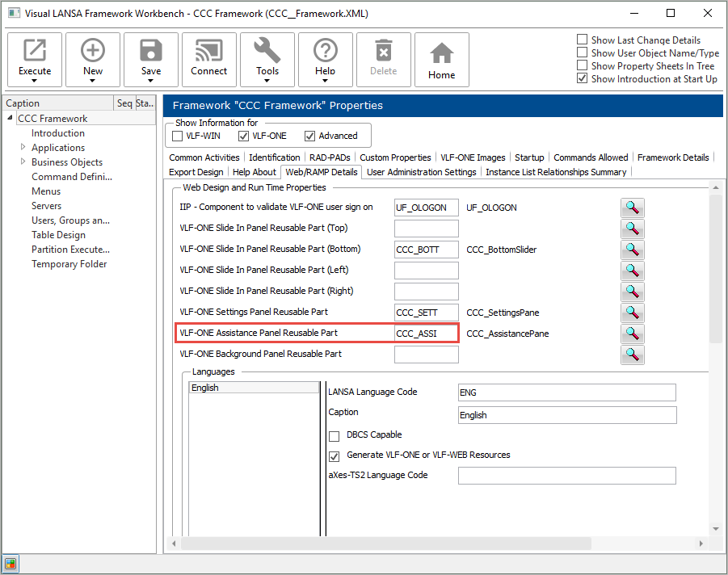Open the Custom Properties tab
Image resolution: width=728 pixels, height=575 pixels.
(x=395, y=157)
